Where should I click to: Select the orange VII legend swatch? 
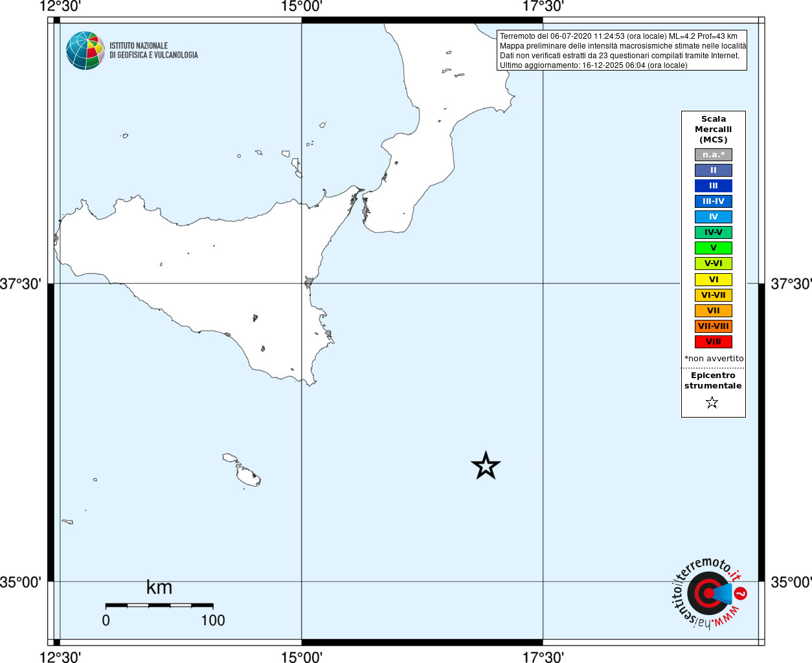[x=714, y=311]
